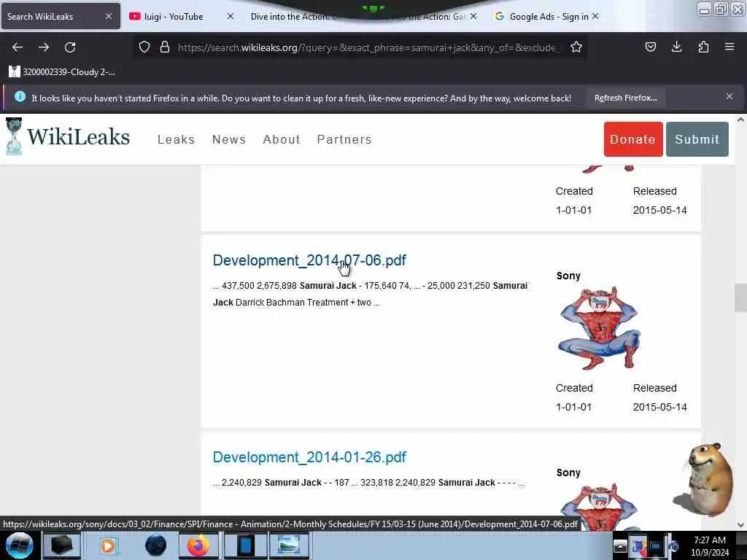Click scrollbar down arrow
747x560 pixels.
tap(740, 525)
